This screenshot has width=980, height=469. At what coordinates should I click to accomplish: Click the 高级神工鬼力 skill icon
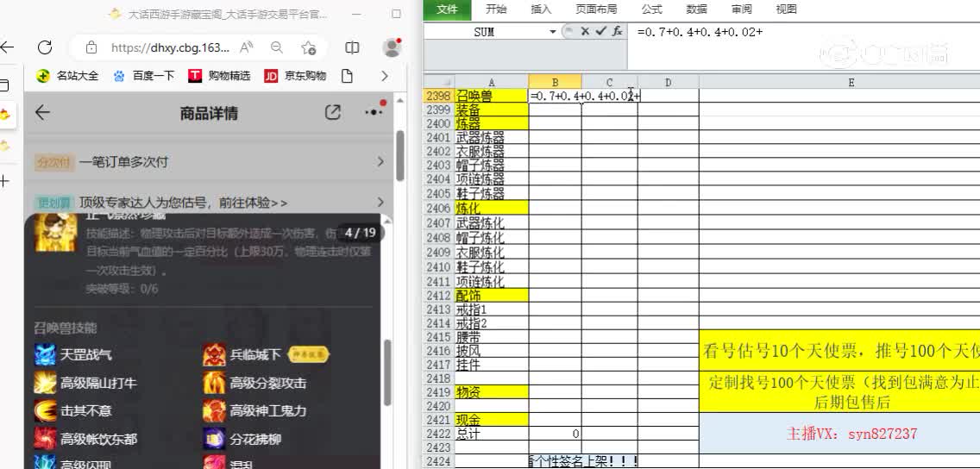point(214,411)
